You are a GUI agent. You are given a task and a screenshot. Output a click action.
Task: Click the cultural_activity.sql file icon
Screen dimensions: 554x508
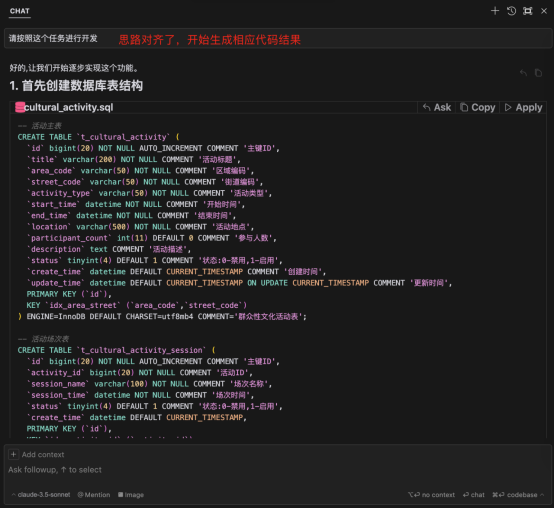tap(20, 107)
